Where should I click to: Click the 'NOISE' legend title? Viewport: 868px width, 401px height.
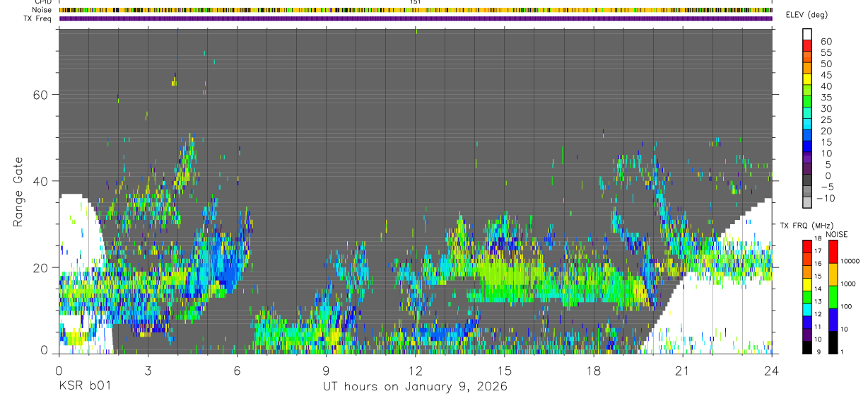pos(836,234)
